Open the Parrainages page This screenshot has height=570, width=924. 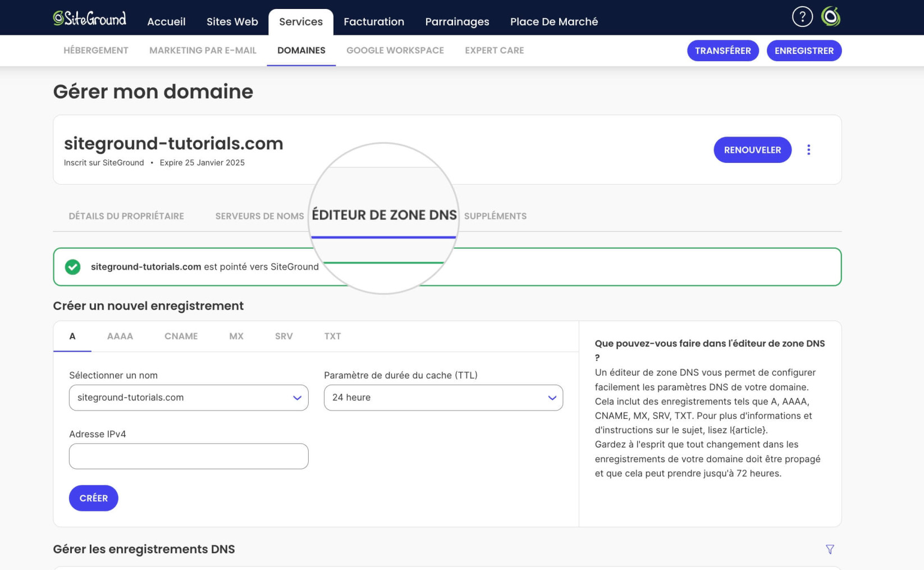[457, 21]
